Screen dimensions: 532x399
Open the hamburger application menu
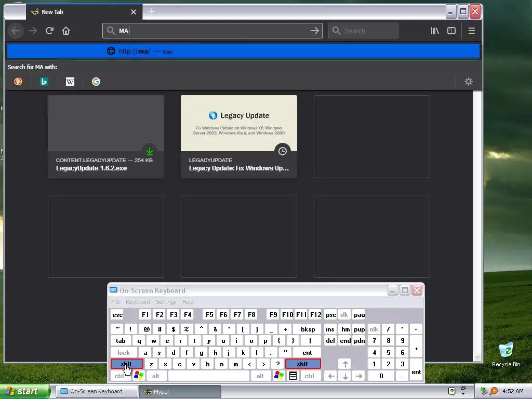(x=471, y=31)
